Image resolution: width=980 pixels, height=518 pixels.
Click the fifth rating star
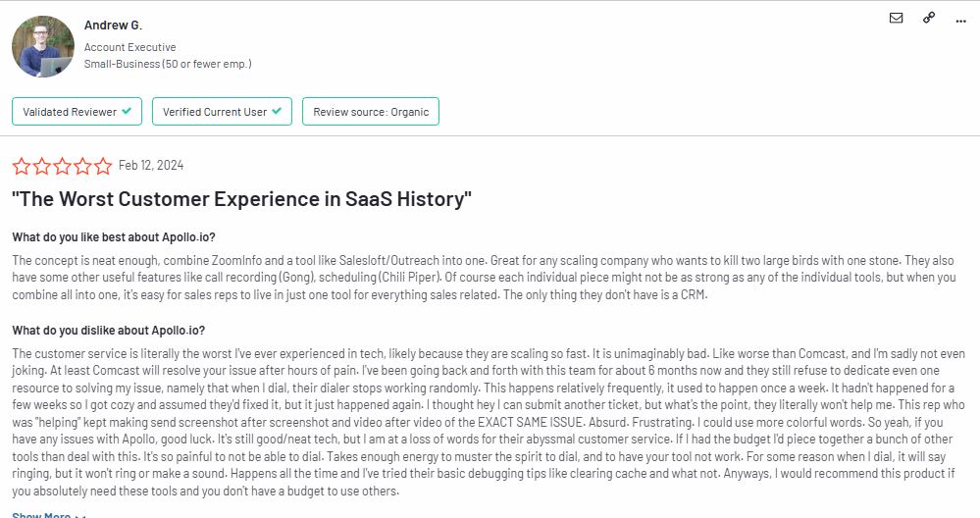tap(103, 166)
